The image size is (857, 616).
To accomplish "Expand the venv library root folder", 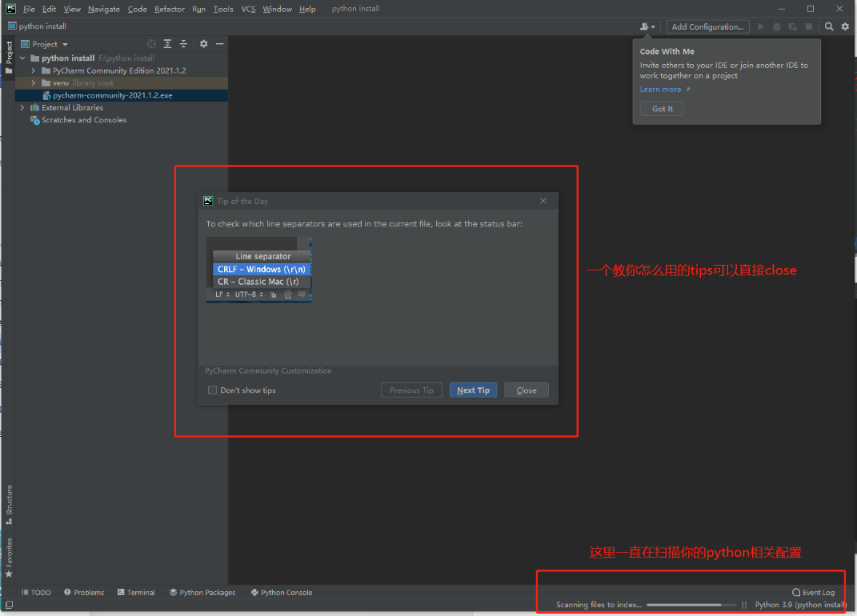I will pos(34,83).
